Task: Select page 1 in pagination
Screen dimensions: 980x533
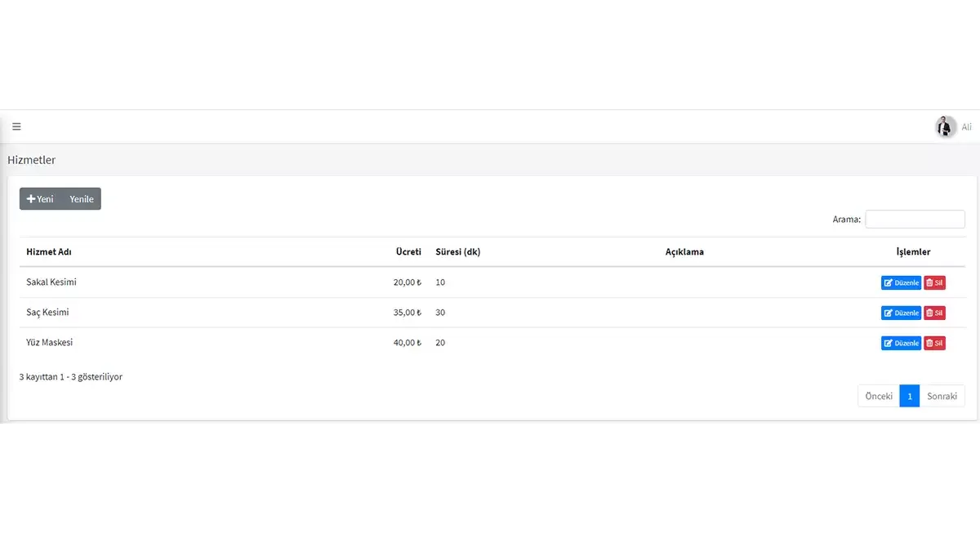Action: pos(910,396)
